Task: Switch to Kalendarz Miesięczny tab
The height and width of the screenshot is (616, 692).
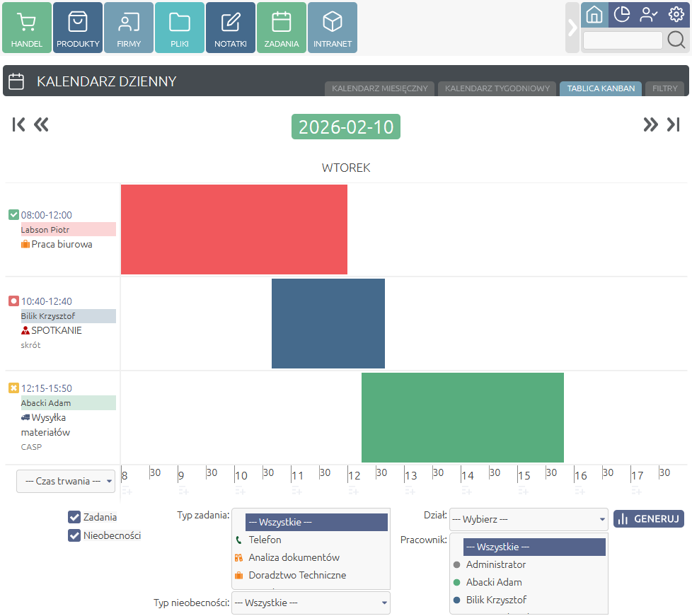Action: 379,89
